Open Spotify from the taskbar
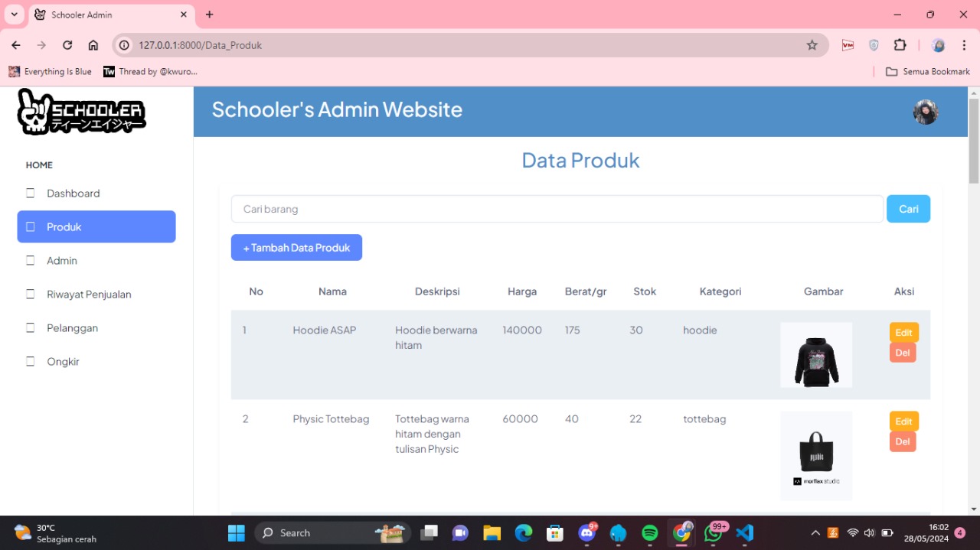The image size is (980, 550). click(x=650, y=532)
